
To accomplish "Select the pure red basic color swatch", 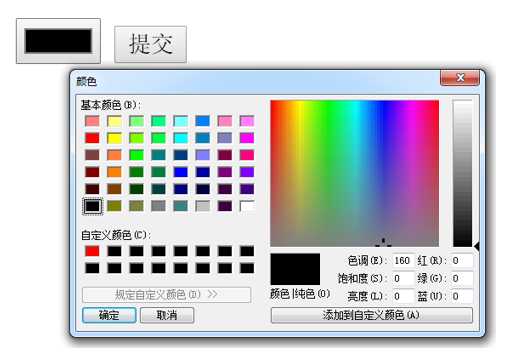I will click(92, 138).
